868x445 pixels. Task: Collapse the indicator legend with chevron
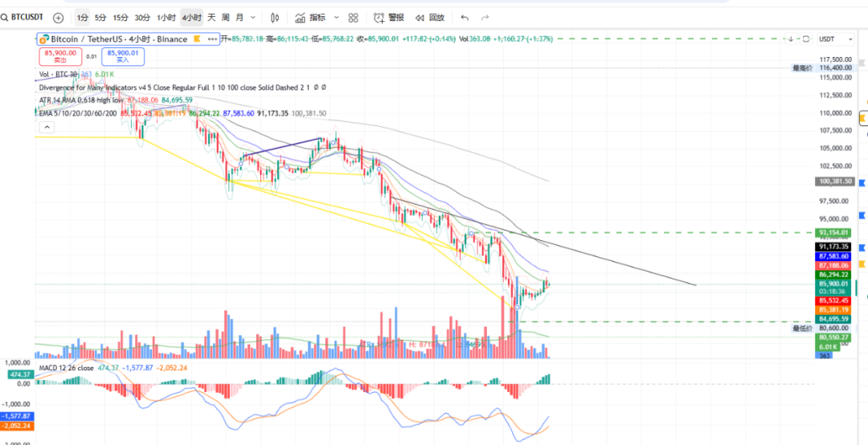pyautogui.click(x=47, y=127)
